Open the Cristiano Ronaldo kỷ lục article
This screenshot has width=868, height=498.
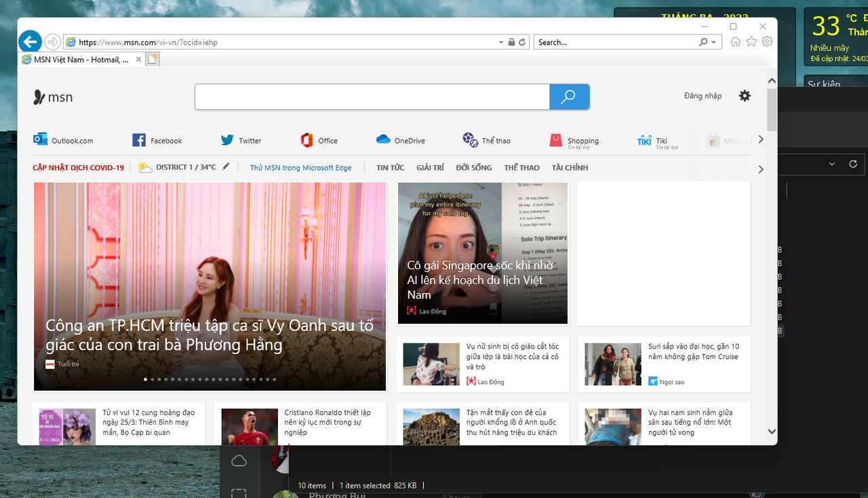click(300, 424)
